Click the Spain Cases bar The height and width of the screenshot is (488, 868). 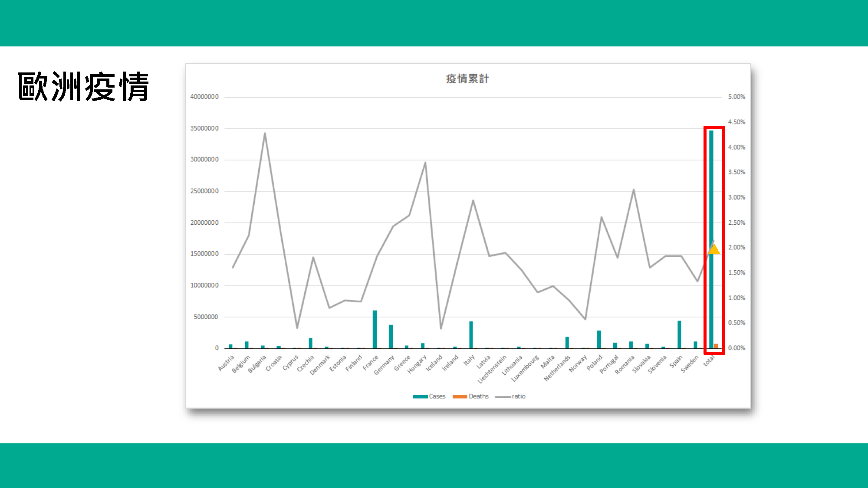679,334
